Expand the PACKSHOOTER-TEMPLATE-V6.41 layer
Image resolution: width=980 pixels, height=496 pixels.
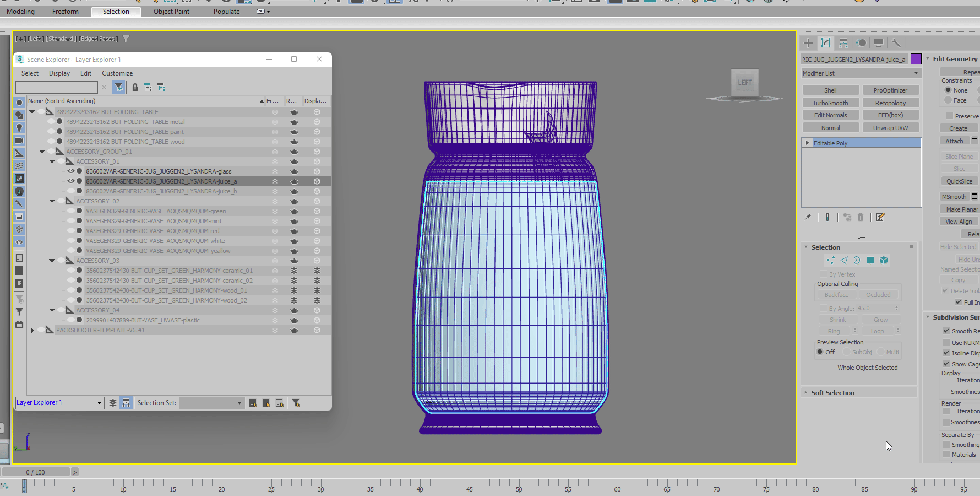(x=32, y=330)
